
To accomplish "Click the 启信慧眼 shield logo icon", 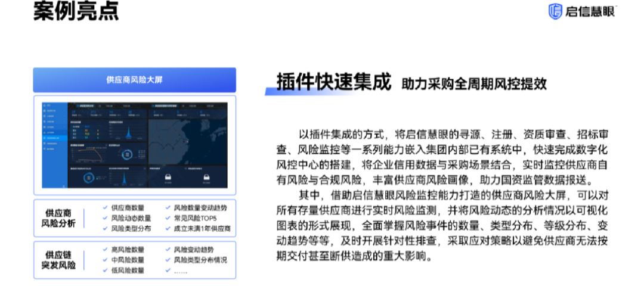I will [555, 11].
